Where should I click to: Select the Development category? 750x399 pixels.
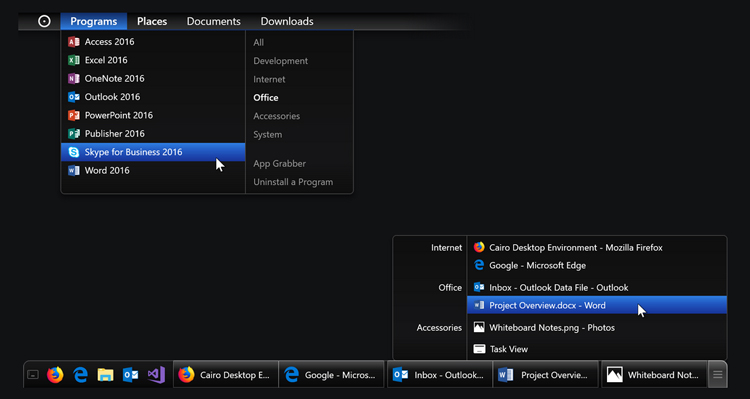281,61
